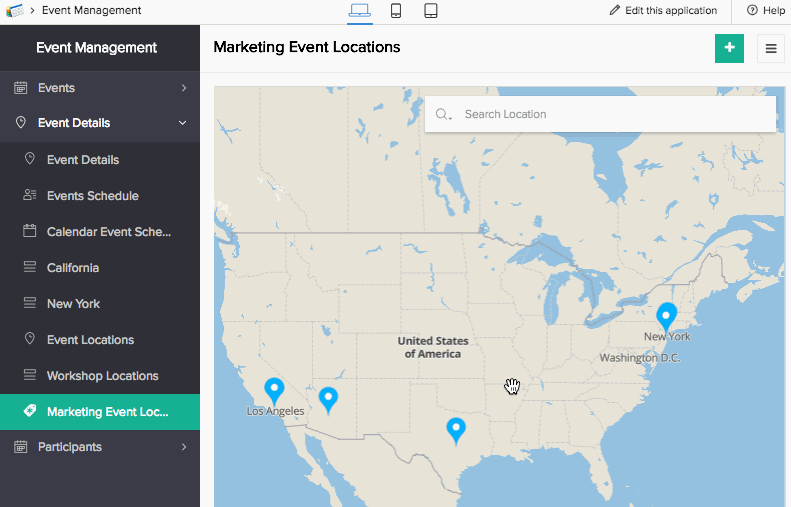The image size is (791, 507).
Task: Expand the Events section chevron
Action: [184, 88]
